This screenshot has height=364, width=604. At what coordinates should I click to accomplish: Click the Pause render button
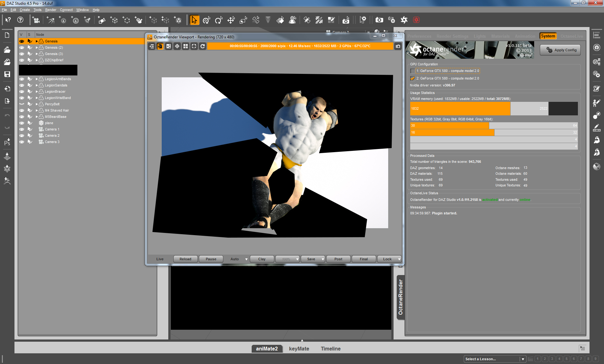211,259
